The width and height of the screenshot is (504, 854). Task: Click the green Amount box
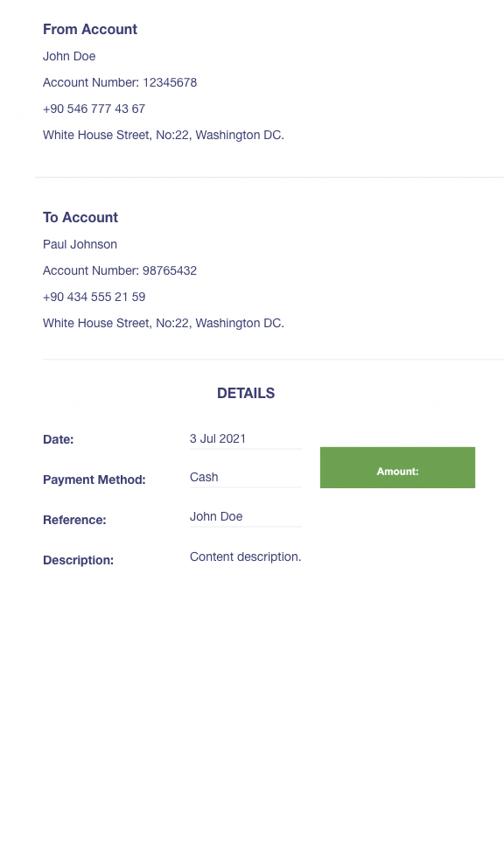397,467
